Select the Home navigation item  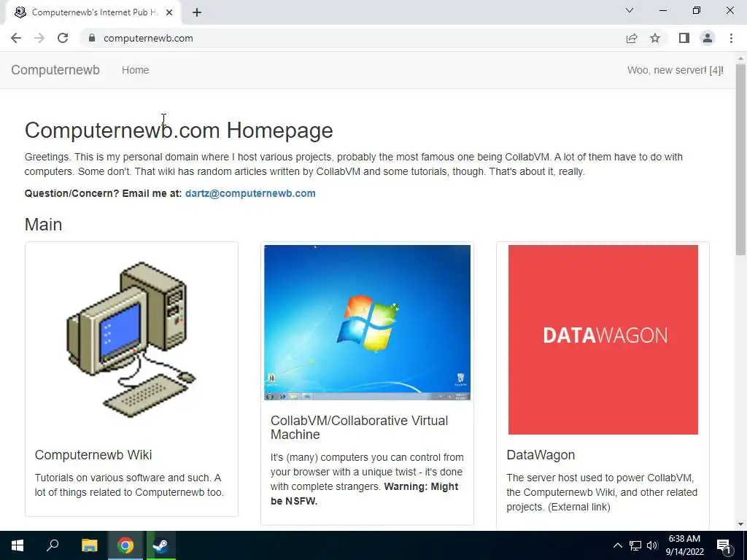tap(135, 70)
